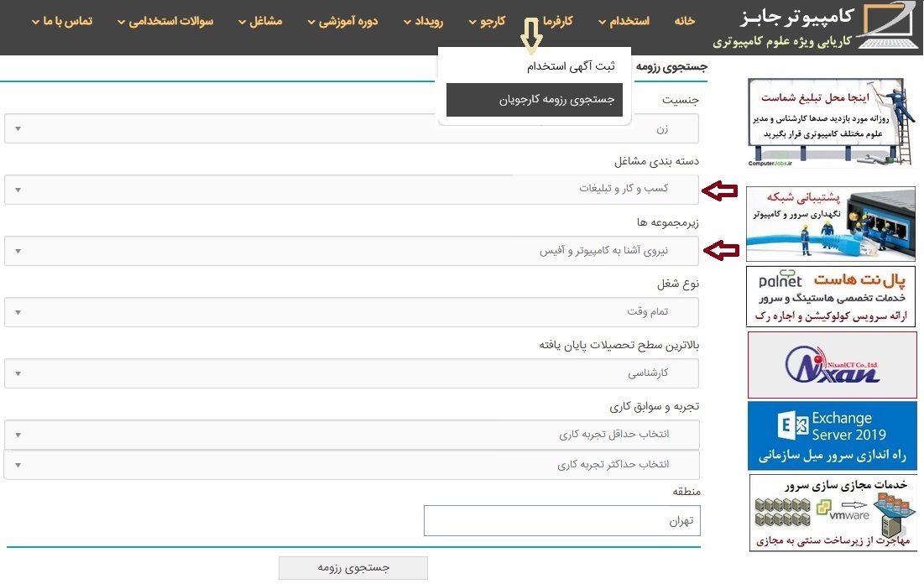Open the تماس با ما menu

tap(62, 21)
